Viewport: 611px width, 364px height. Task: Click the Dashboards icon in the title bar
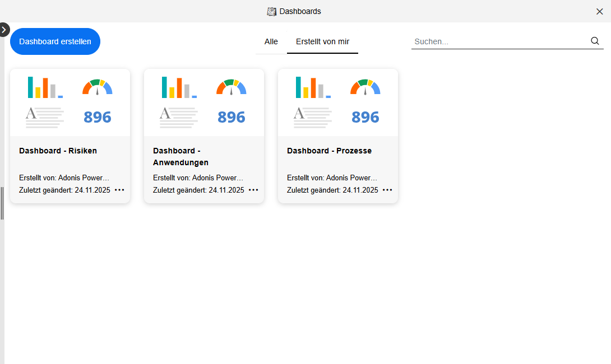[272, 11]
